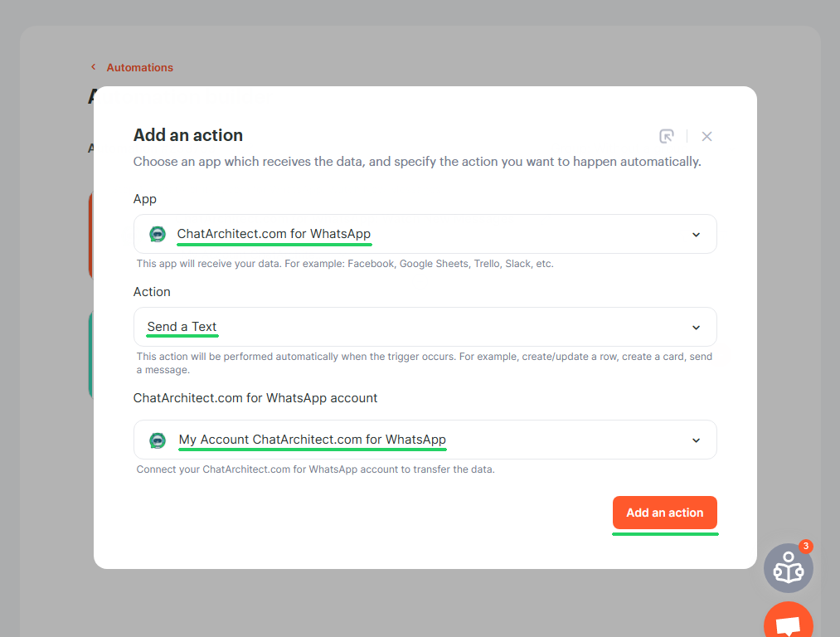Viewport: 840px width, 637px height.
Task: Click the Action field label
Action: [152, 291]
